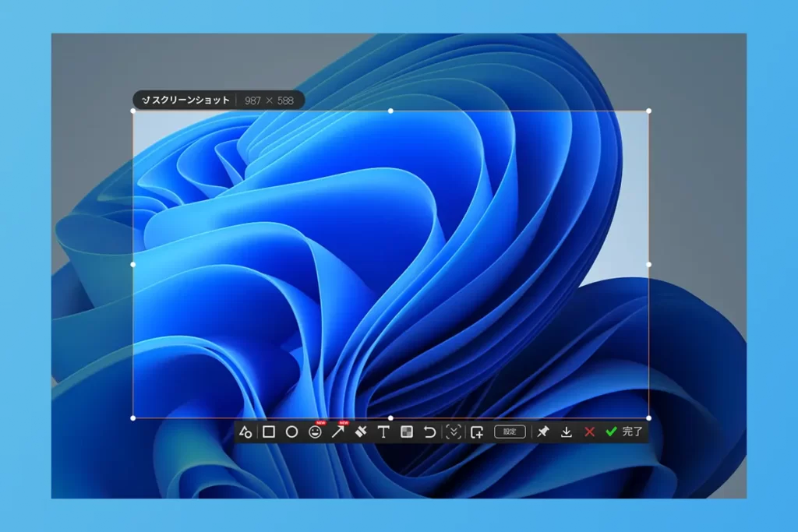Viewport: 798px width, 532px height.
Task: Select the text tool
Action: click(383, 432)
